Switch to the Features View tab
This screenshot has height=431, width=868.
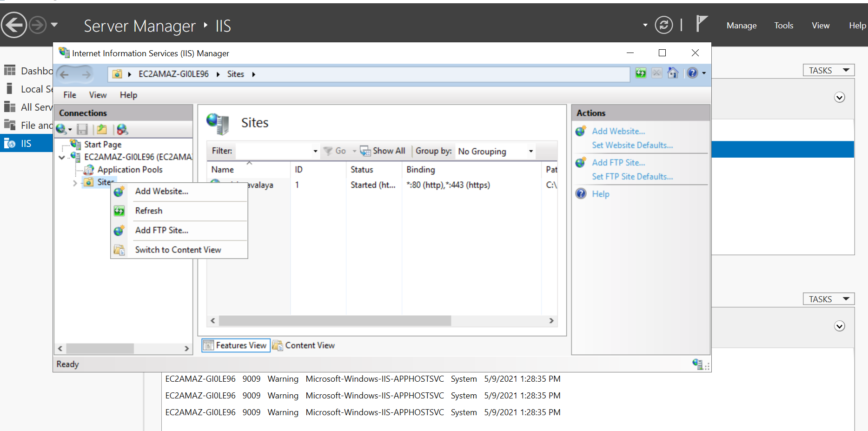(236, 345)
